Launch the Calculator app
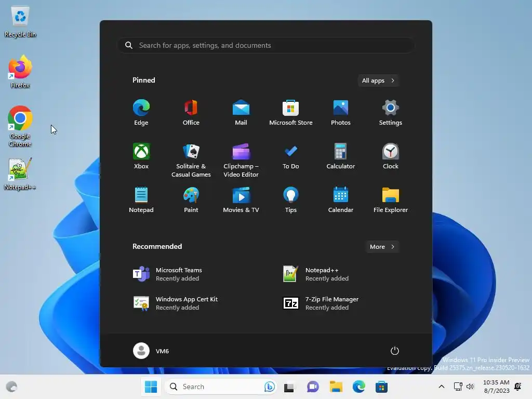The height and width of the screenshot is (399, 532). (x=341, y=156)
